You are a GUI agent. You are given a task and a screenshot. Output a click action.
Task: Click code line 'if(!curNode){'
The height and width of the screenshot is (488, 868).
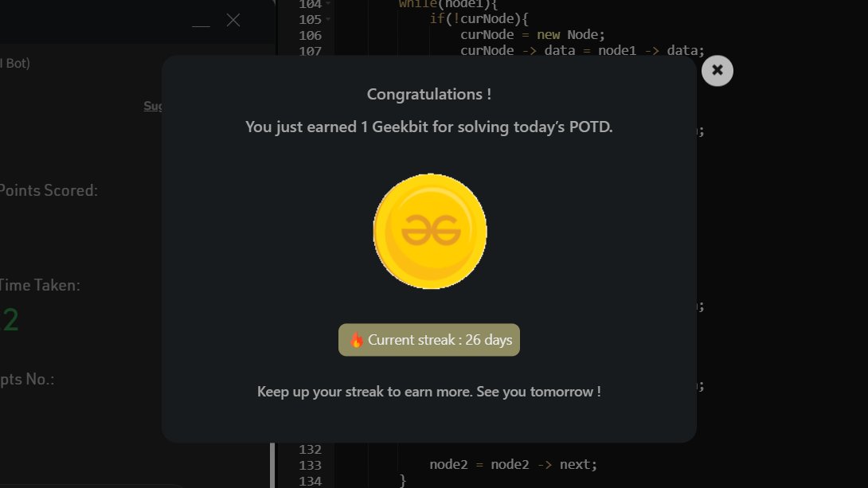(x=479, y=19)
